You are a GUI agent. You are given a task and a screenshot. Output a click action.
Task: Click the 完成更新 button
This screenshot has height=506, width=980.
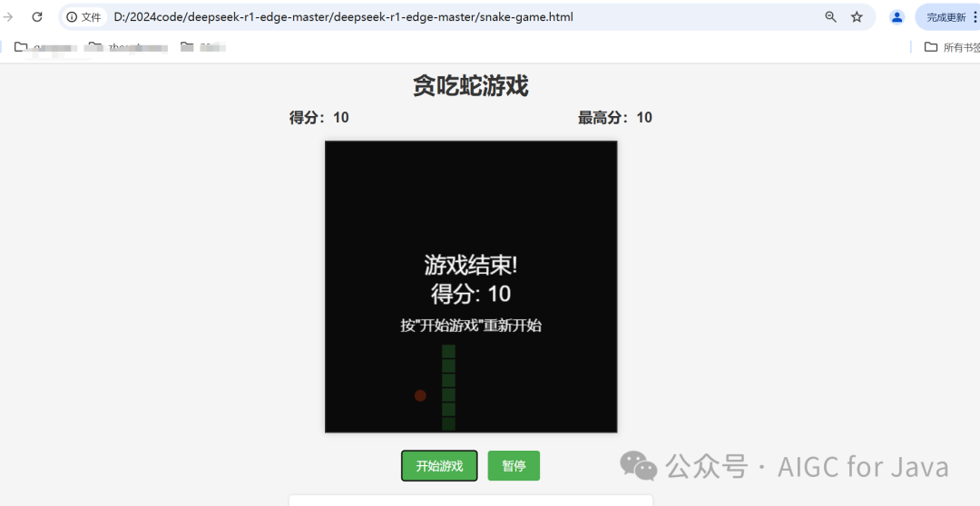tap(946, 17)
